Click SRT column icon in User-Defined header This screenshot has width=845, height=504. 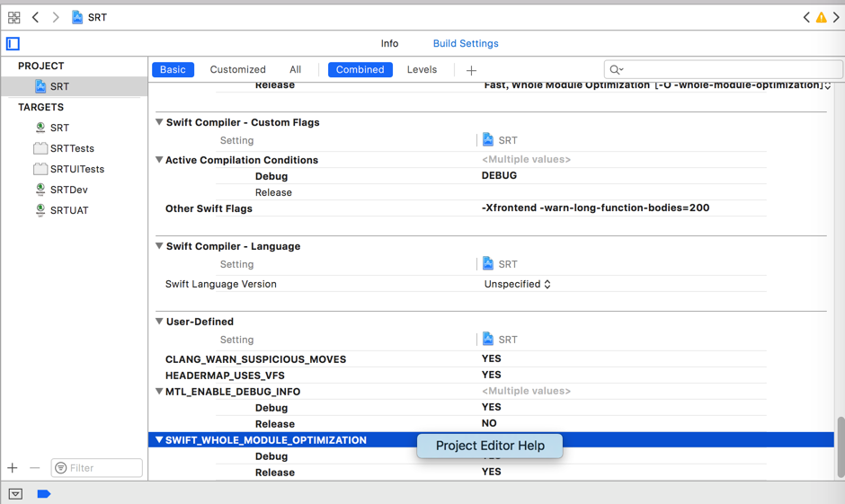coord(488,339)
